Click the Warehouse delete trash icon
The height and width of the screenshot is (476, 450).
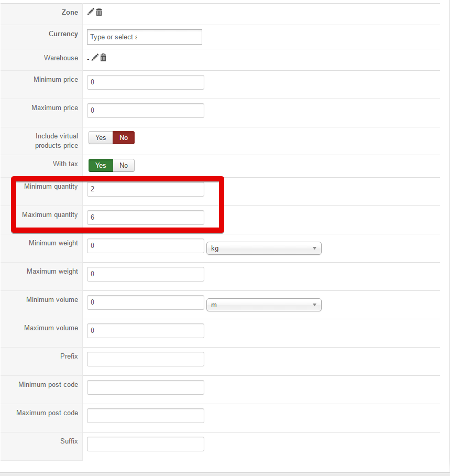(x=103, y=57)
